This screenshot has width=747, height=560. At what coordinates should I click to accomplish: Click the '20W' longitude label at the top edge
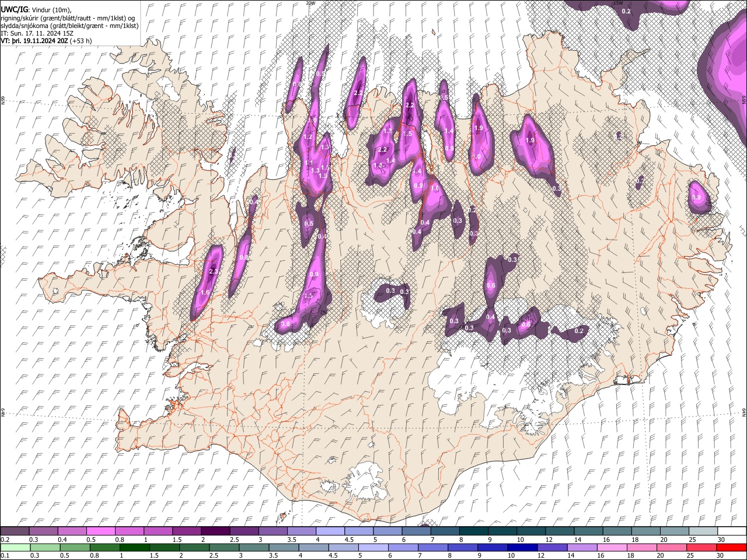point(310,3)
